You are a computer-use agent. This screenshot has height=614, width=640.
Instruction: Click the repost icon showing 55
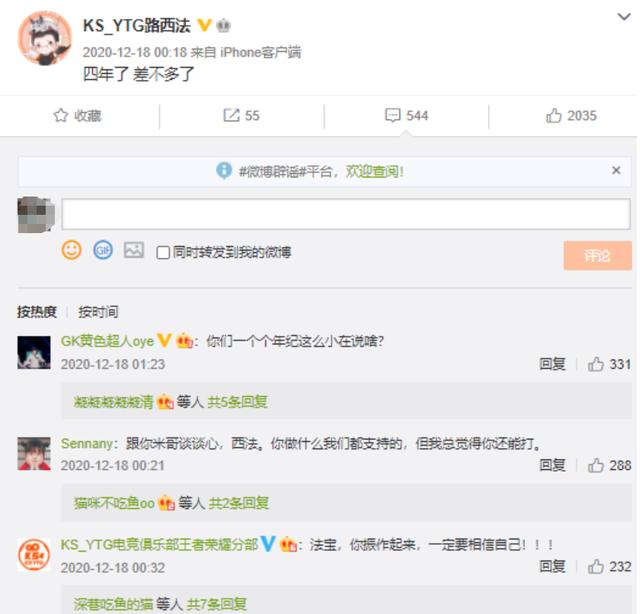tap(231, 116)
